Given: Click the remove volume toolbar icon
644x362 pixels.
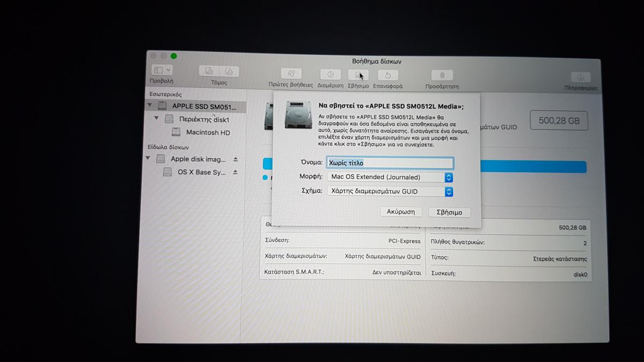Looking at the screenshot, I should (x=229, y=71).
